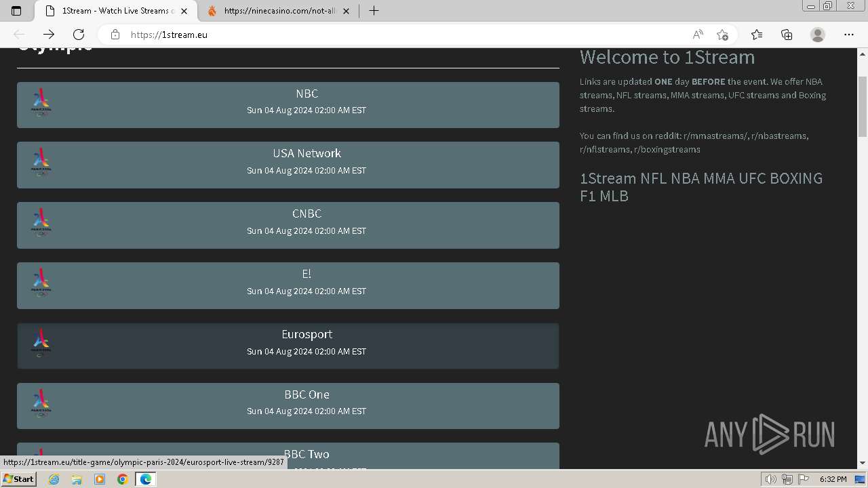Open Windows Media Player taskbar icon
The width and height of the screenshot is (868, 488).
coord(100,479)
